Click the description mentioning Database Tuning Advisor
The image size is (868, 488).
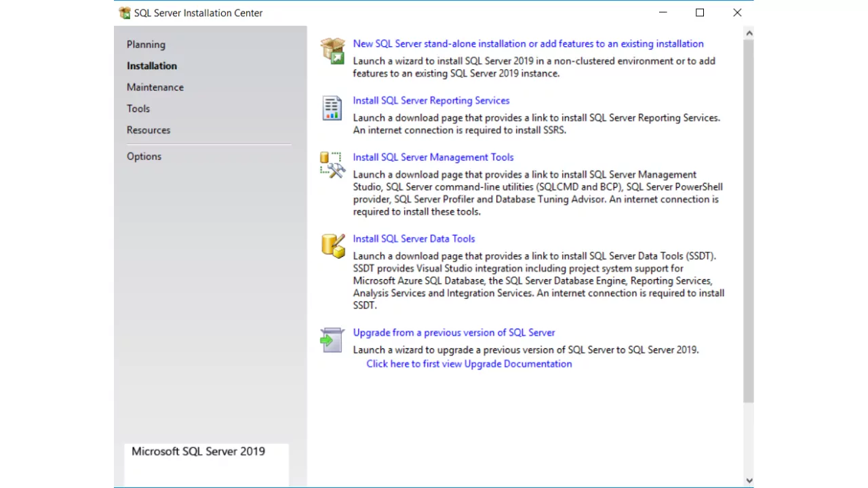coord(538,193)
